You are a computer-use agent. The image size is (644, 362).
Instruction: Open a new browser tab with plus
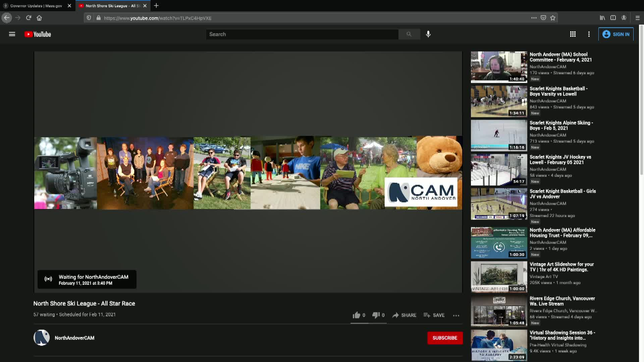click(x=156, y=6)
